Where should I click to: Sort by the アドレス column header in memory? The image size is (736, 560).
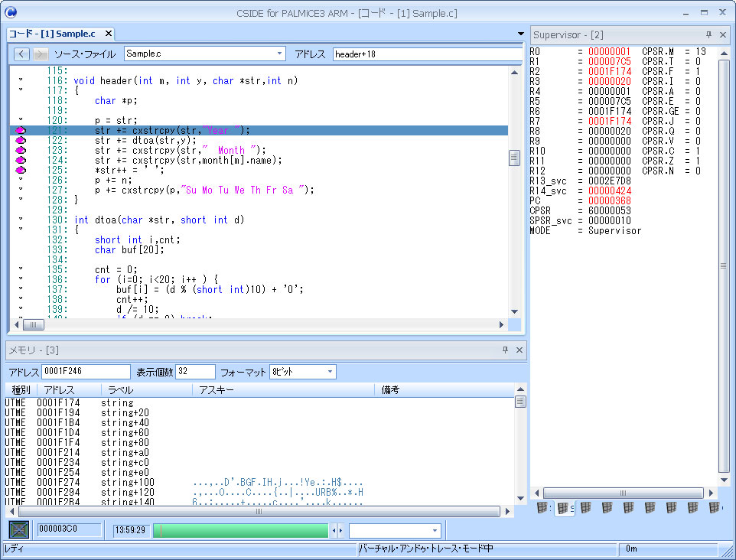pyautogui.click(x=69, y=390)
